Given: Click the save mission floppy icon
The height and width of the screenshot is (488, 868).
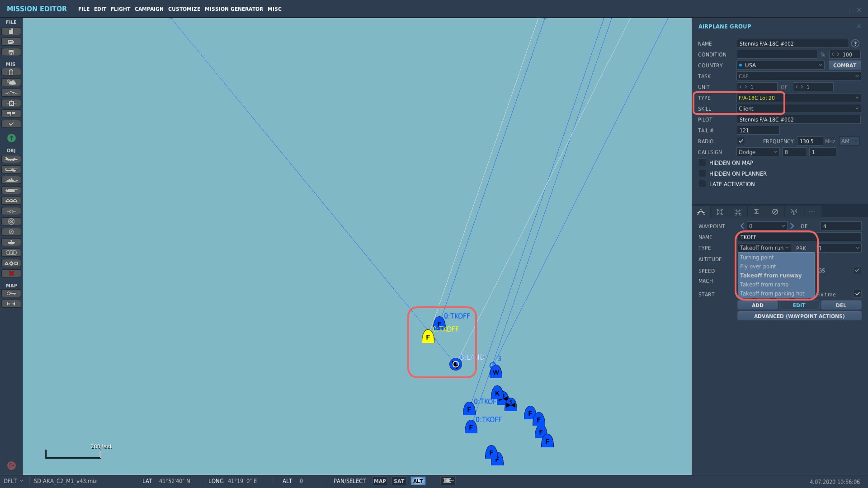Looking at the screenshot, I should point(11,52).
